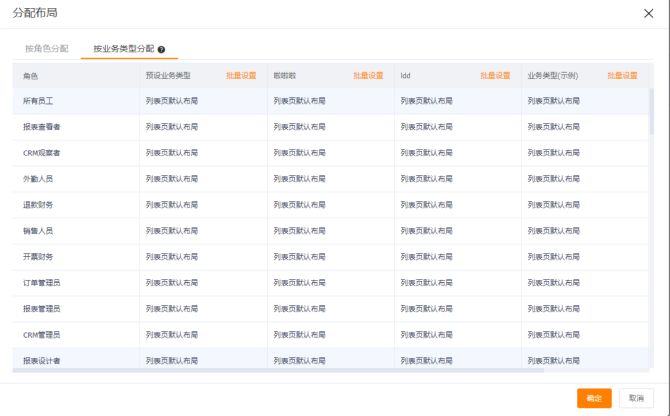Close the 分配布局 dialog with X

[648, 12]
